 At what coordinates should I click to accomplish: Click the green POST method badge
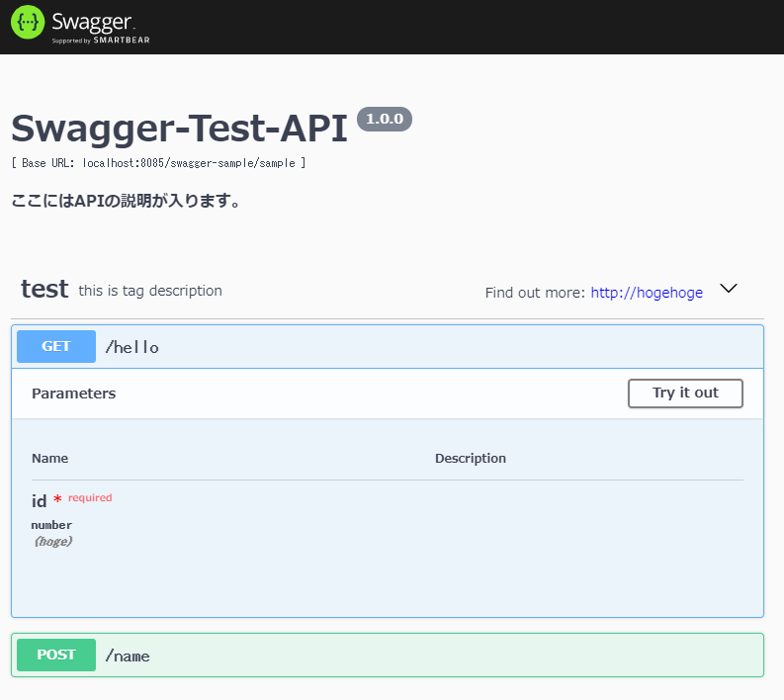[56, 655]
